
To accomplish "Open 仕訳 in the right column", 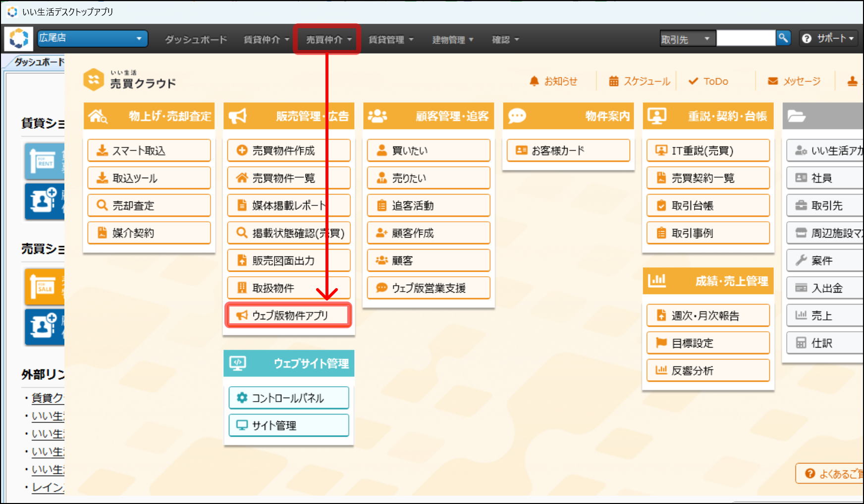I will 825,343.
